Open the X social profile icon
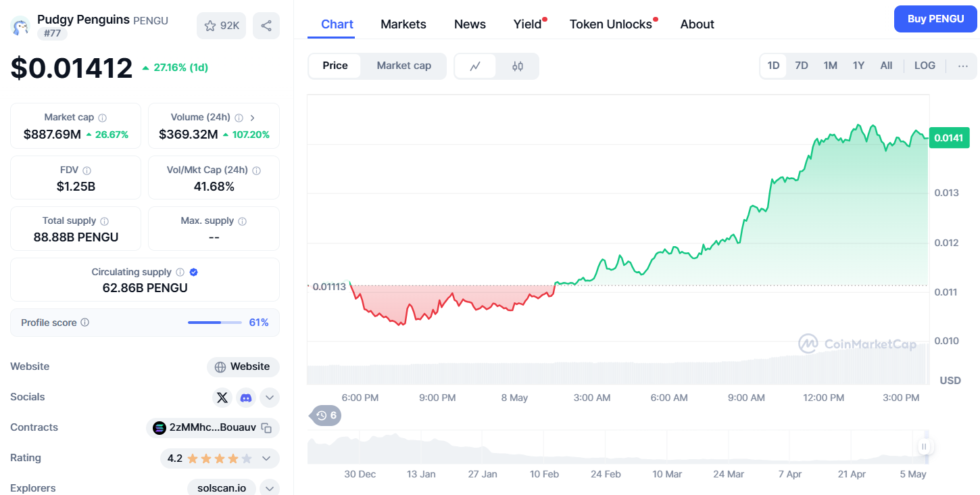 tap(222, 398)
